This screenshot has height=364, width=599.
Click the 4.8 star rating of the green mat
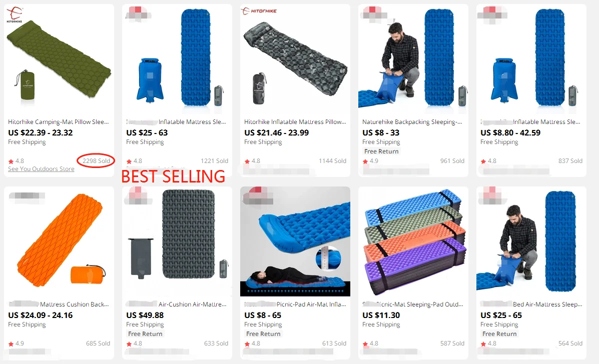click(x=17, y=161)
